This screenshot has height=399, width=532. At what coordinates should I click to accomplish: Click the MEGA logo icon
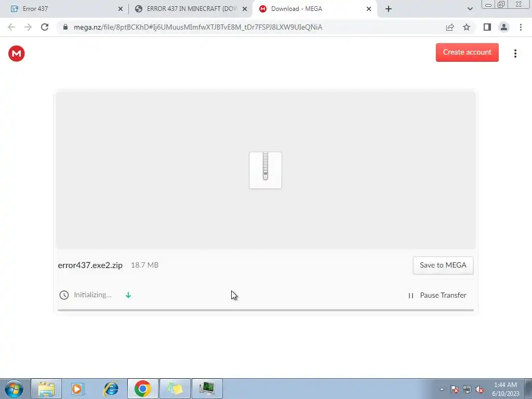(16, 54)
